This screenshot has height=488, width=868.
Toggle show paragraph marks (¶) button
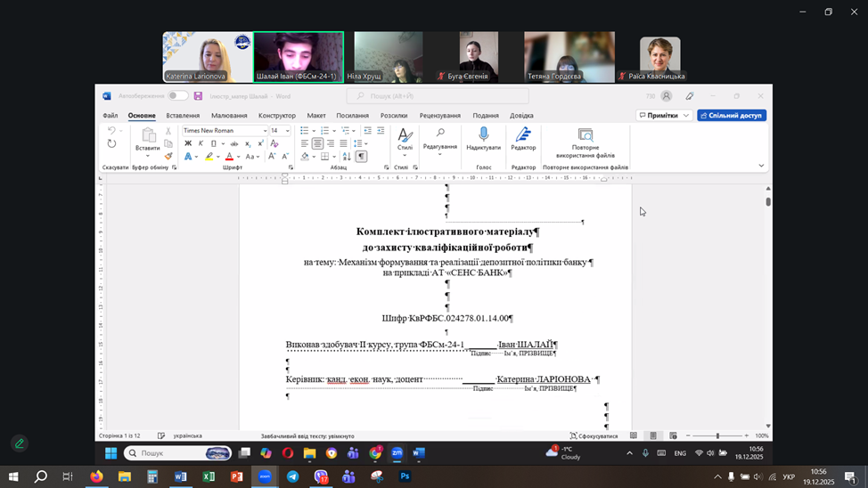coord(361,157)
